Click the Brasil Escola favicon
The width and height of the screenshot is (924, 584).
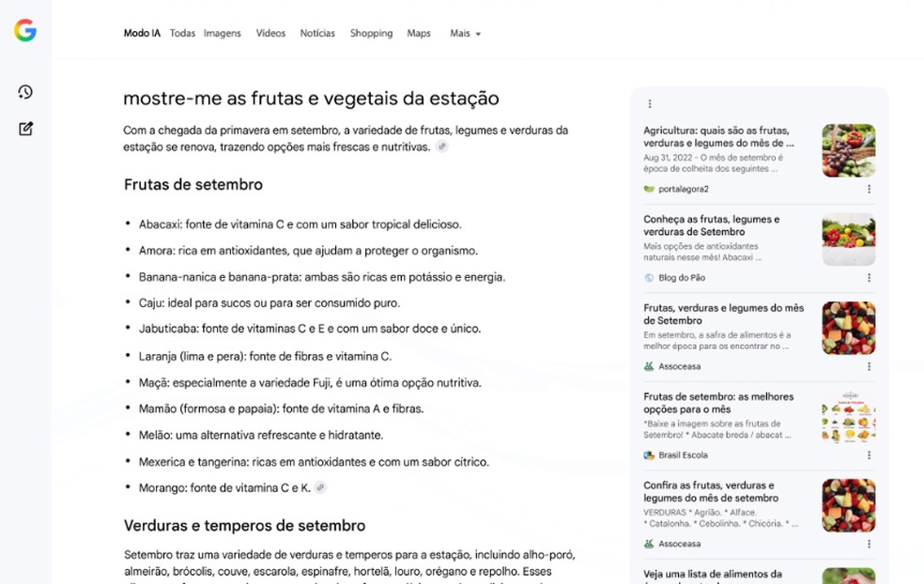[648, 454]
